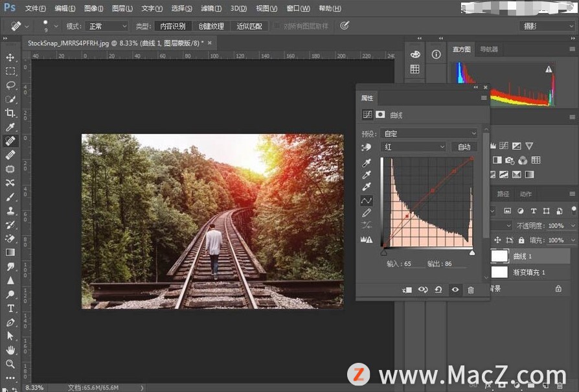Select the Horizontal Type tool
579x392 pixels.
coord(10,308)
